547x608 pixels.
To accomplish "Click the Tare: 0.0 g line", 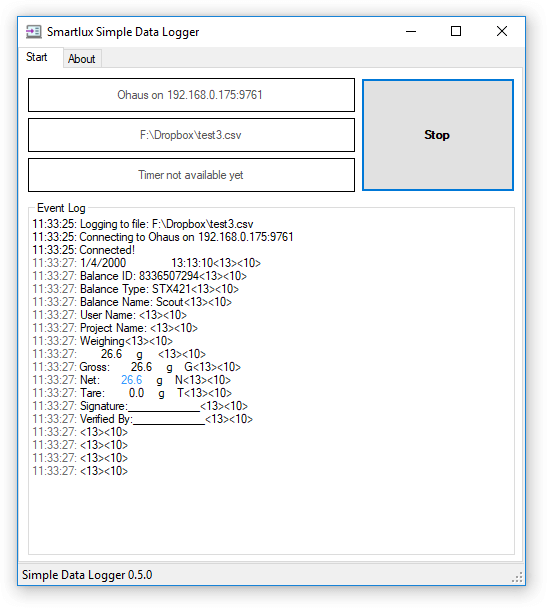I will coord(132,393).
